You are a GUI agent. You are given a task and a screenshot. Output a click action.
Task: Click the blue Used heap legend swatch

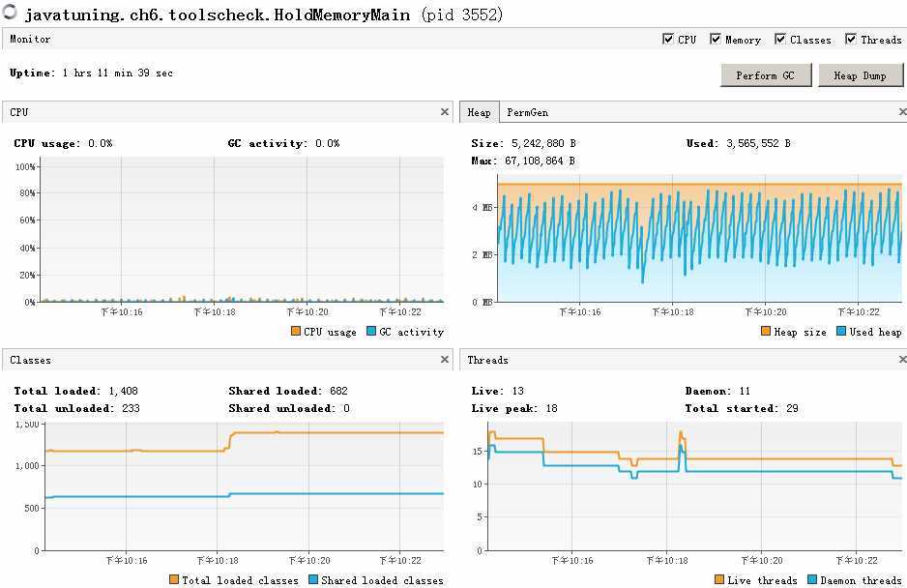841,331
